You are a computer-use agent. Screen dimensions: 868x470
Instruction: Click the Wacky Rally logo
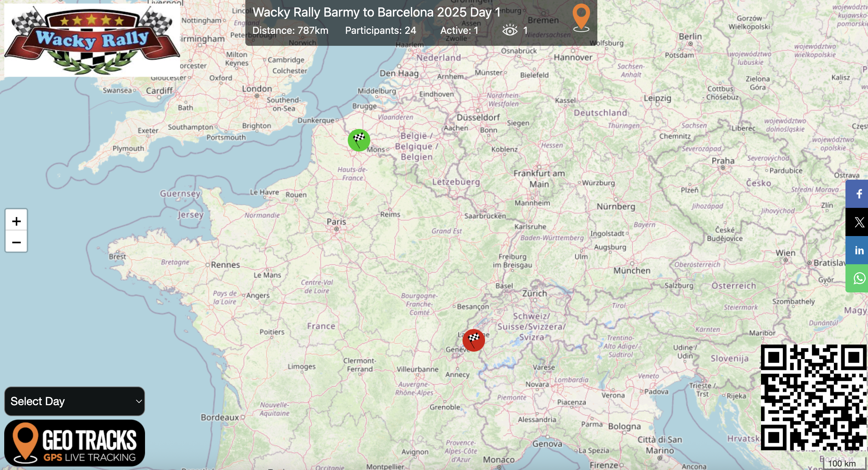click(x=92, y=40)
